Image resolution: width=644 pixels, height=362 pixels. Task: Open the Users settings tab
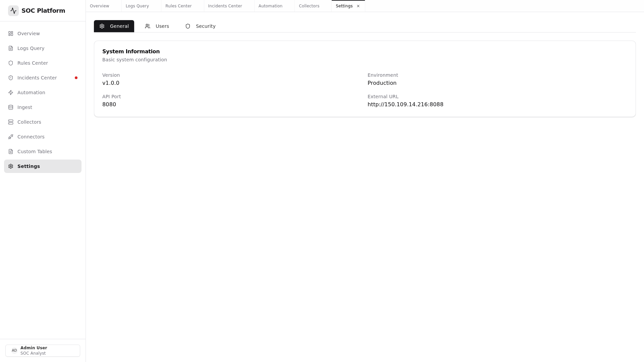point(157,26)
